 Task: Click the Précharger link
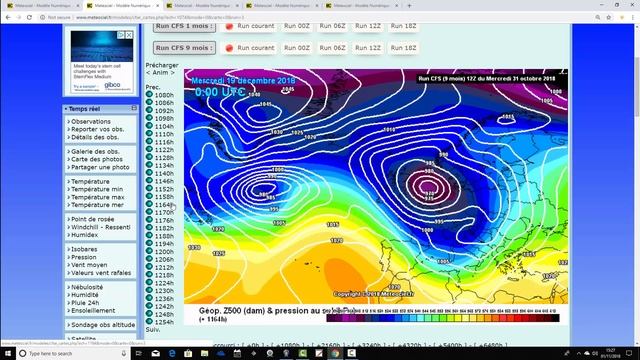[x=162, y=65]
